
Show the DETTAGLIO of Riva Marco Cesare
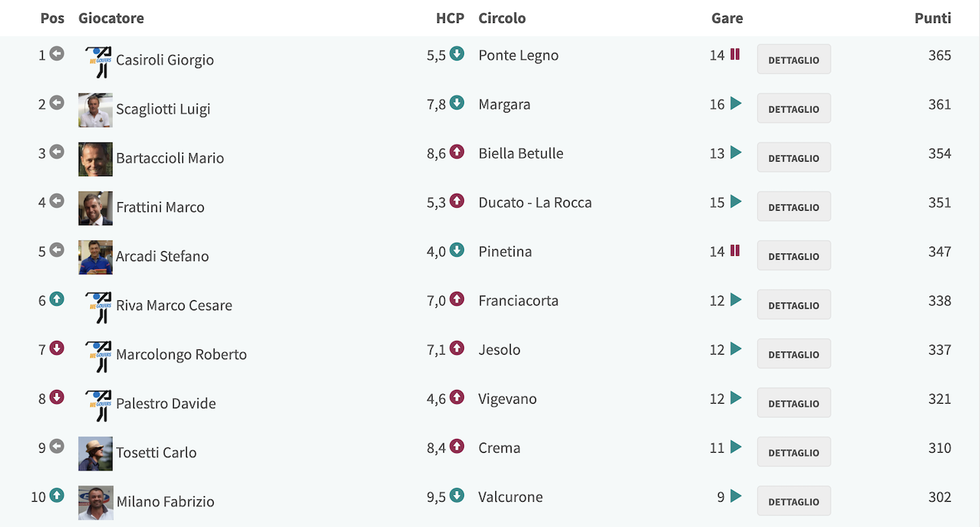794,304
